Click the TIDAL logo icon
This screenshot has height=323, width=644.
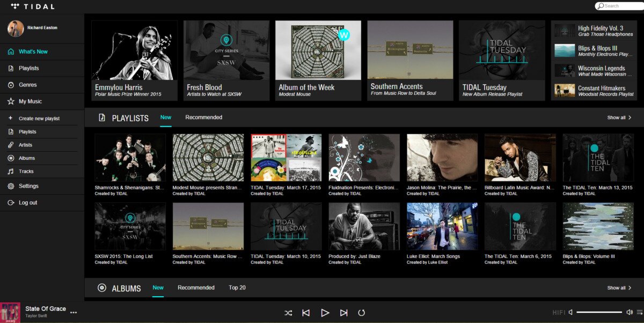pyautogui.click(x=15, y=6)
